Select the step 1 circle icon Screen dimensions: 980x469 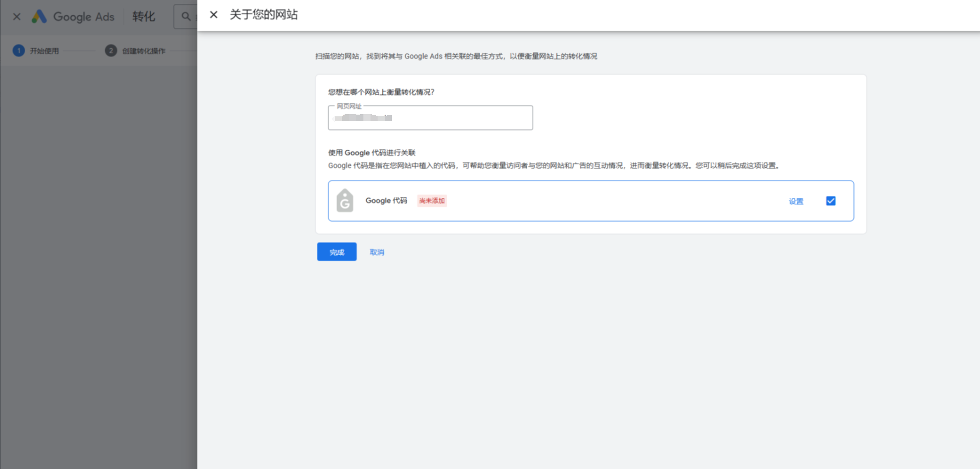click(x=19, y=50)
